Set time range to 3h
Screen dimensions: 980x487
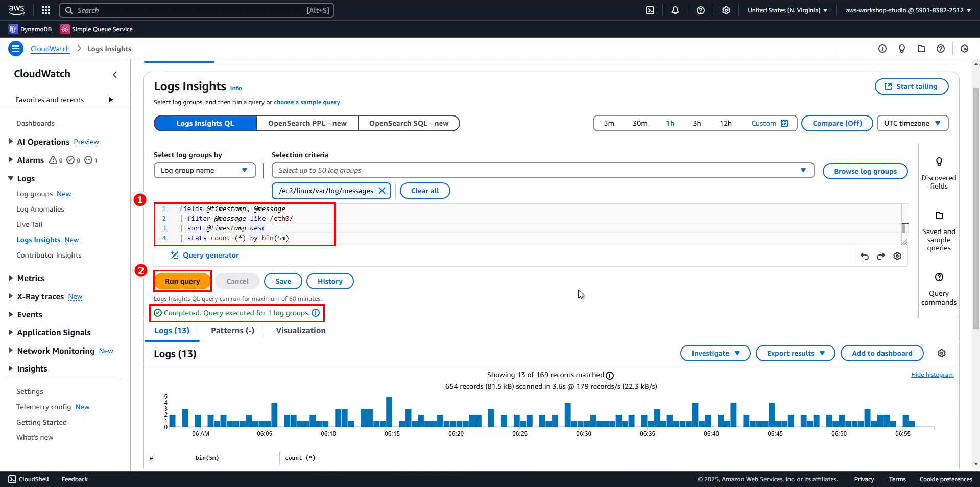697,123
